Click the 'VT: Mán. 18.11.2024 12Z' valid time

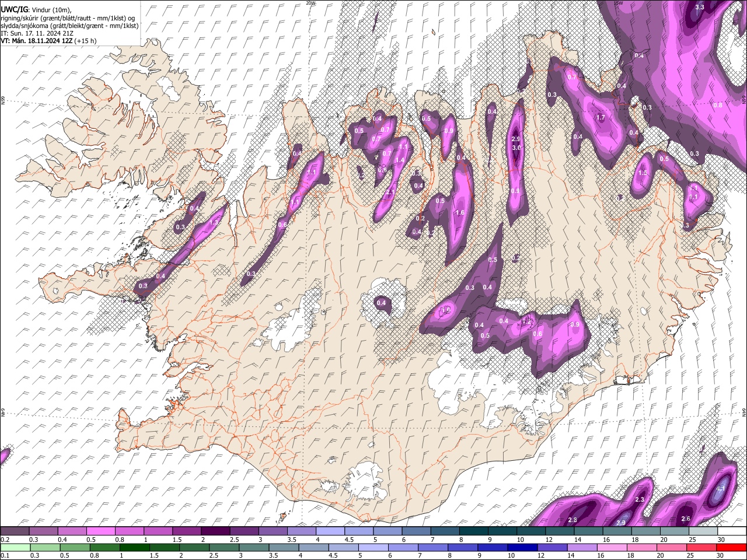pos(36,41)
